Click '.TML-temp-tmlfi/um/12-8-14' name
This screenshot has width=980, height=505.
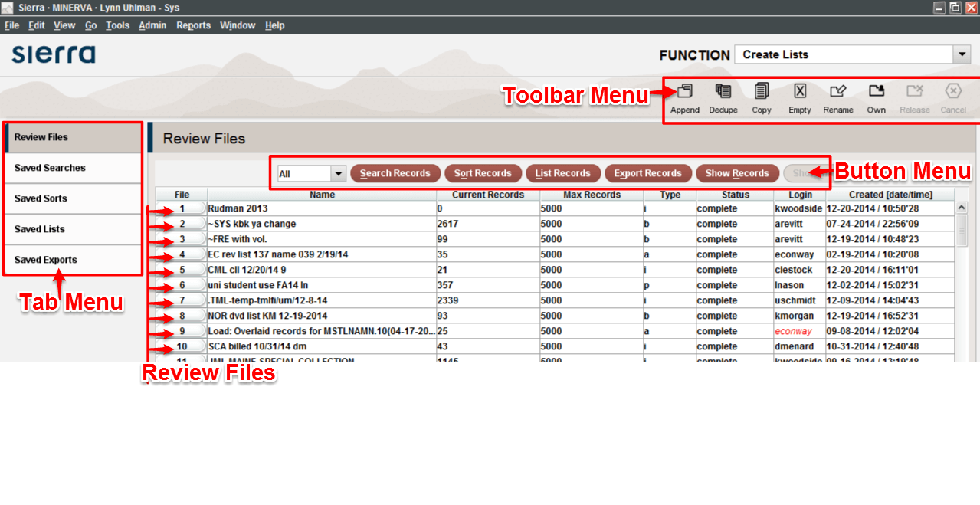click(x=267, y=300)
